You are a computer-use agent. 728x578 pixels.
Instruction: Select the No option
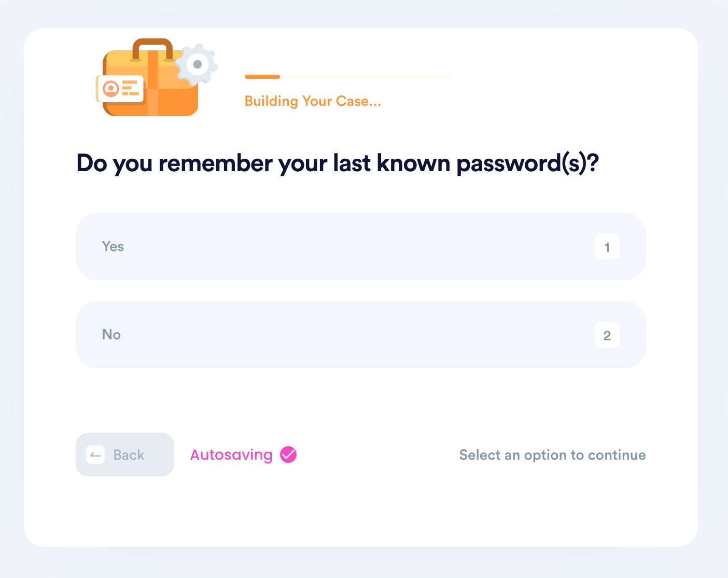(x=361, y=335)
